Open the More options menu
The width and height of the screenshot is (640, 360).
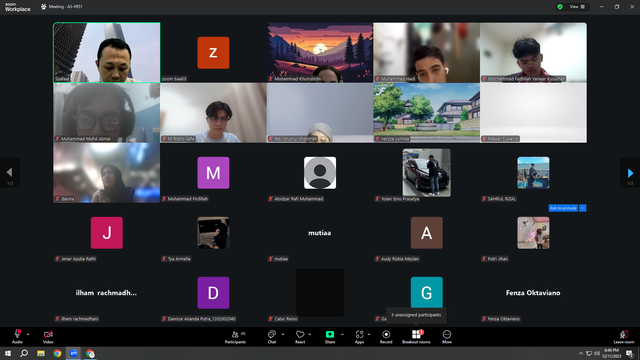pos(447,337)
